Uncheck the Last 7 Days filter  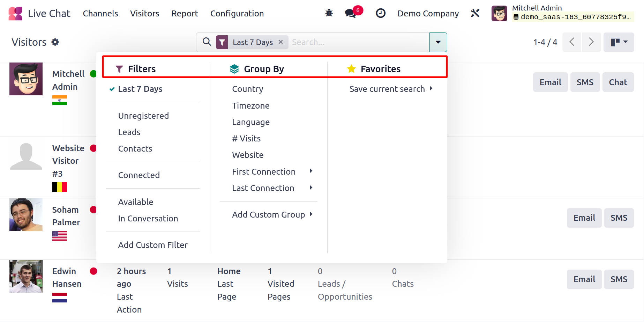tap(140, 89)
